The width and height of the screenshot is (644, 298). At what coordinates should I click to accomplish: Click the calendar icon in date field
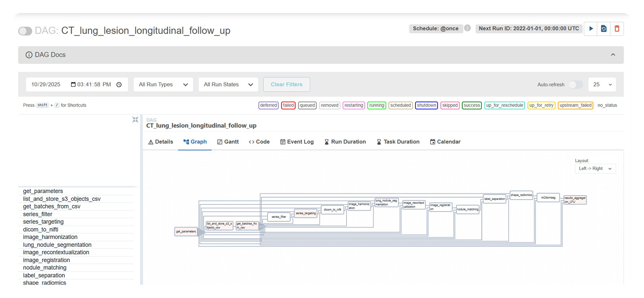(73, 85)
